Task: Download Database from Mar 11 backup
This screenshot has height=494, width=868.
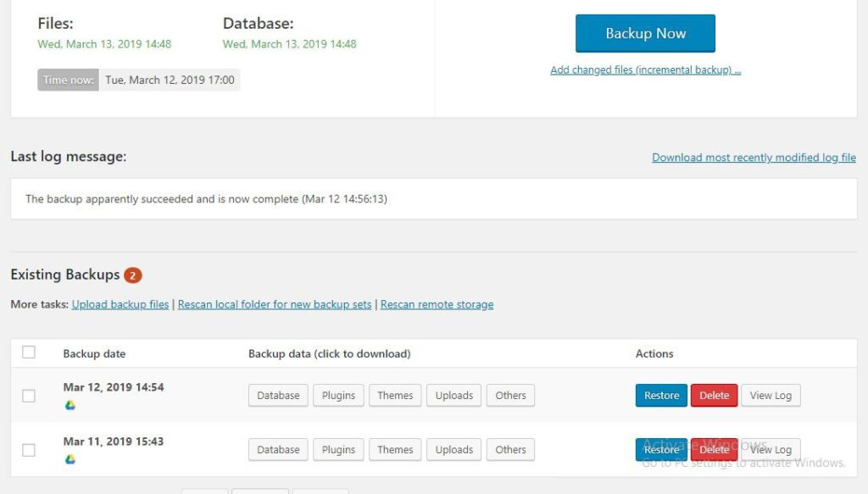Action: (x=278, y=450)
